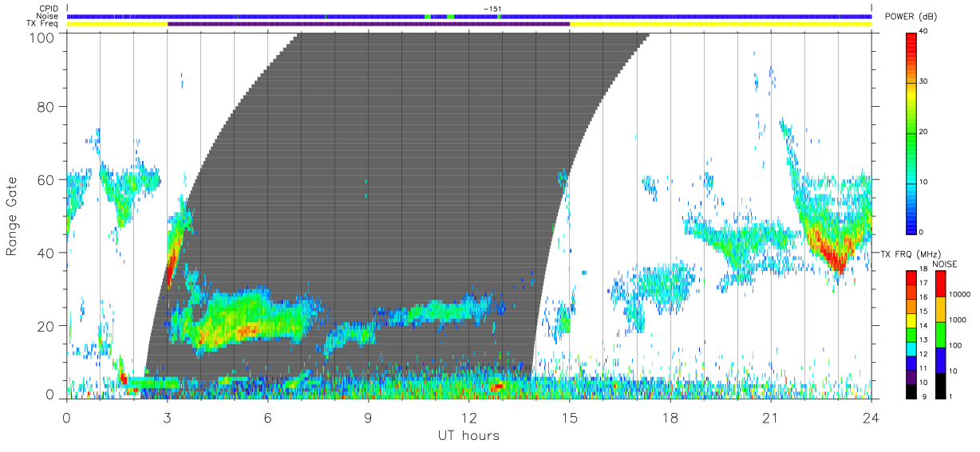
Task: Click the 80 tick on Range Gate axis
Action: (47, 106)
